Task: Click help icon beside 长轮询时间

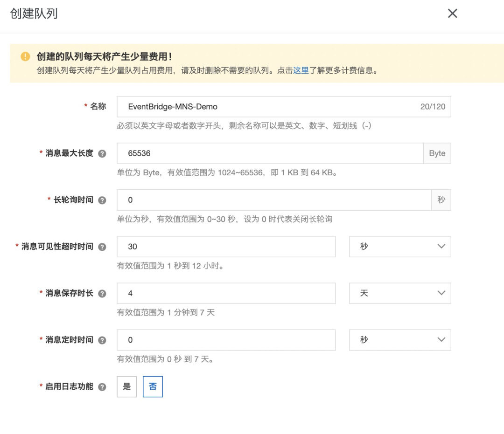Action: click(102, 200)
